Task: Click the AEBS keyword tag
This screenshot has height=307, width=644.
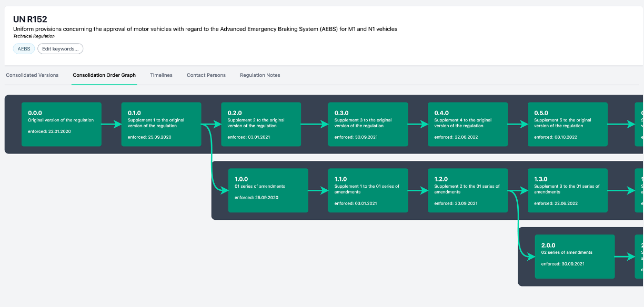Action: click(24, 49)
